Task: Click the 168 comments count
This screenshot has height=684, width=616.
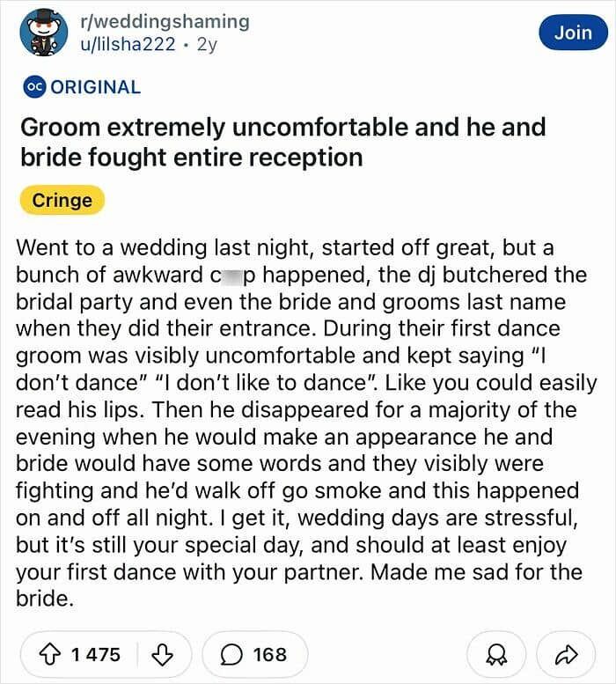Action: tap(269, 654)
